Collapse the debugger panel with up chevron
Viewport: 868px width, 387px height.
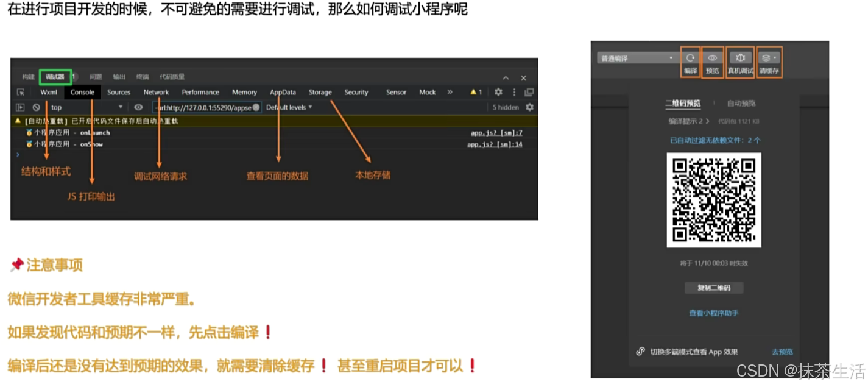(506, 78)
